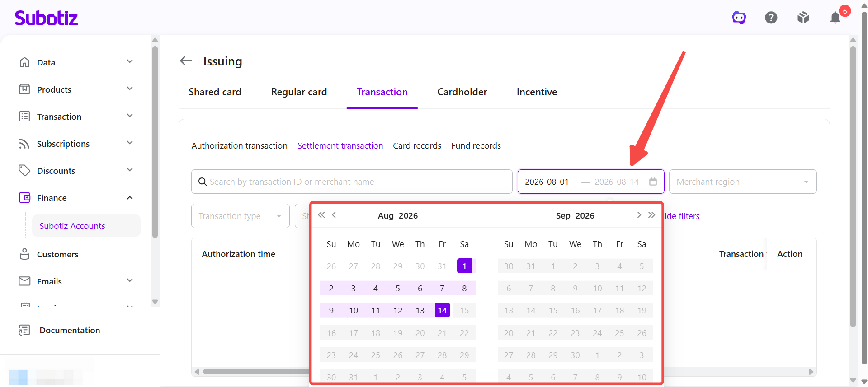The width and height of the screenshot is (868, 387).
Task: Open the Authorization transaction sub-tab
Action: (x=240, y=145)
